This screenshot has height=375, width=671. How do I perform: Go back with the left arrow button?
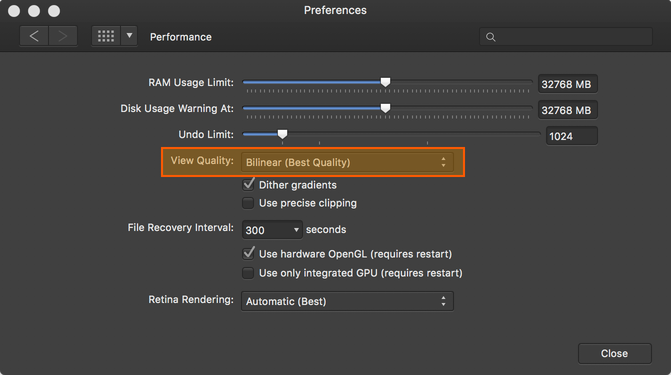pos(34,36)
